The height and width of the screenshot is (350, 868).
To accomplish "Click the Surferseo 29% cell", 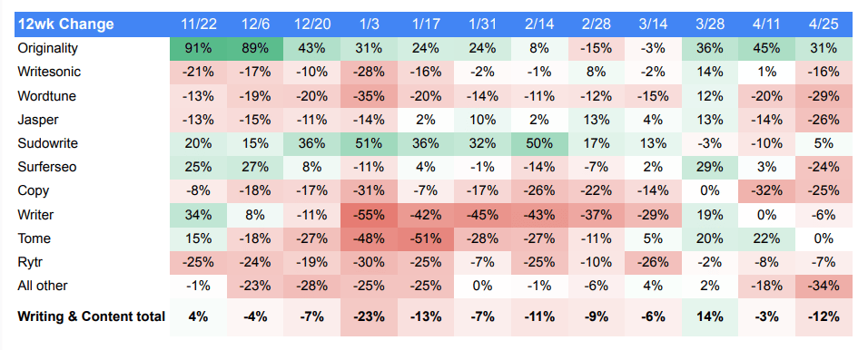I will click(x=710, y=167).
